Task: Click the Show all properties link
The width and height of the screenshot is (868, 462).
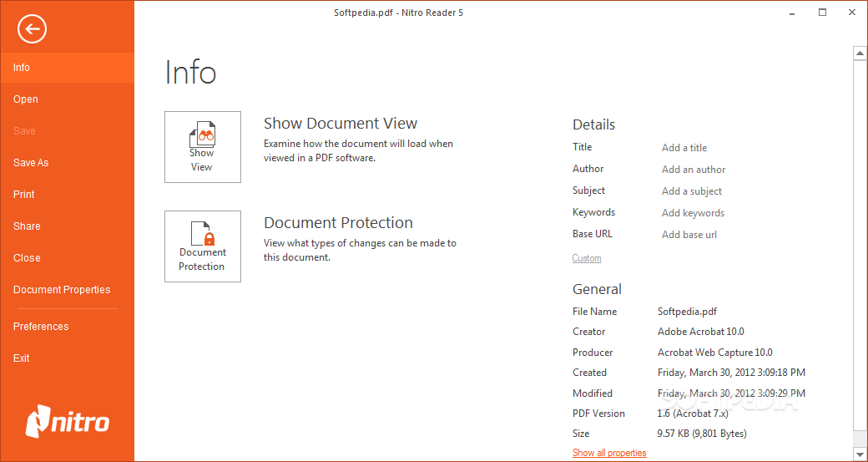Action: coord(609,453)
